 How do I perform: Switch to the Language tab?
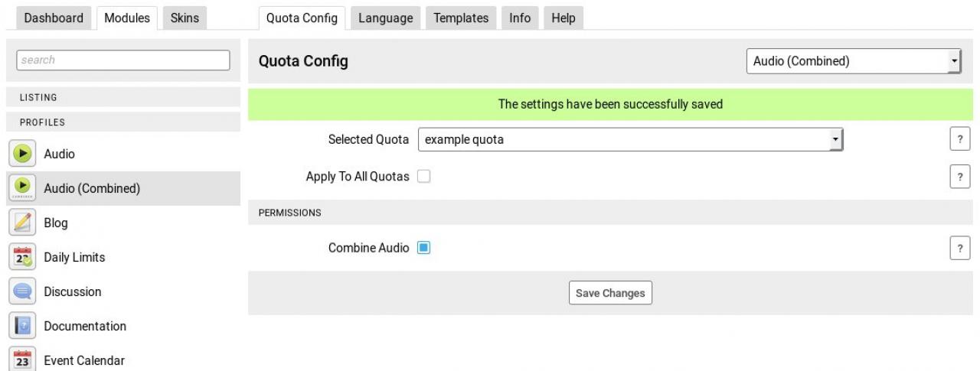click(385, 18)
